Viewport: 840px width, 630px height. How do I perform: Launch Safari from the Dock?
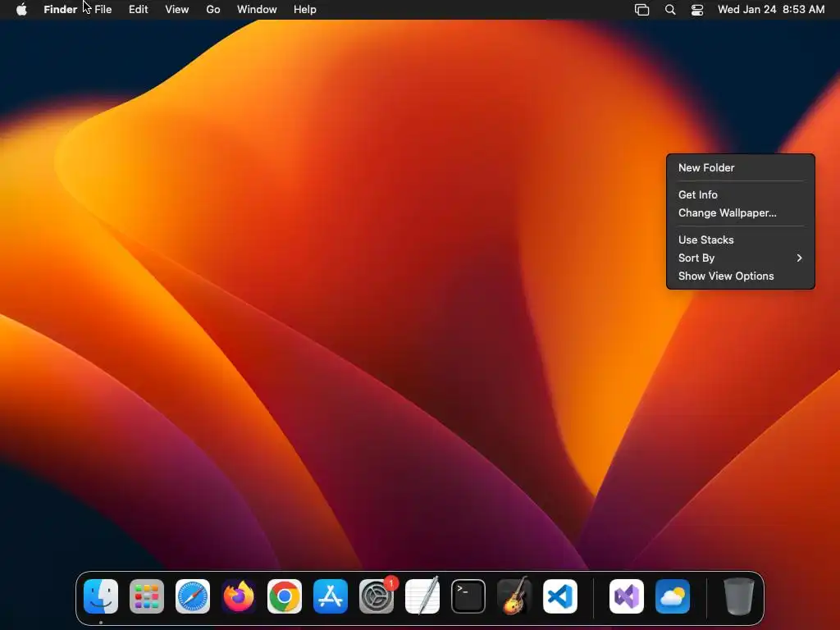[193, 596]
